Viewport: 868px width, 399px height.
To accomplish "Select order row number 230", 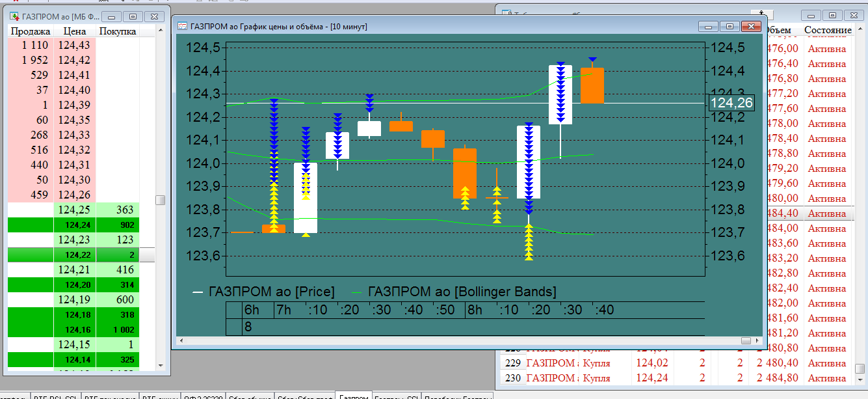I will pos(513,378).
